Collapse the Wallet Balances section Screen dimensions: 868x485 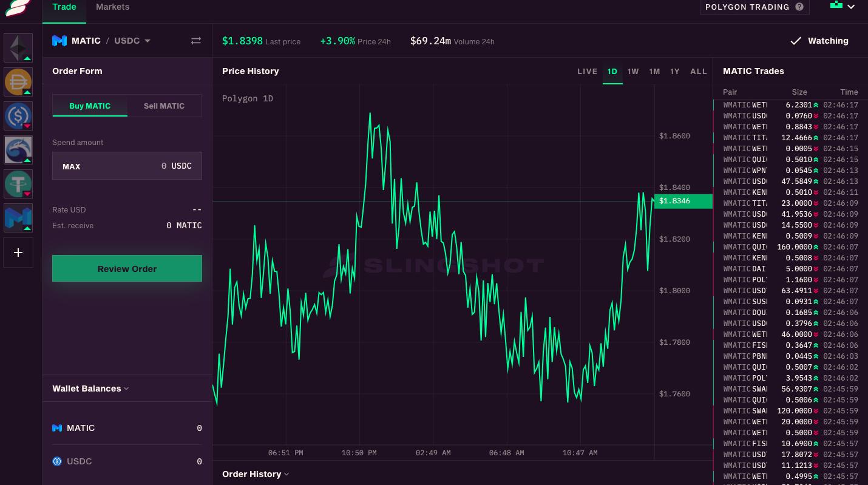(x=90, y=388)
